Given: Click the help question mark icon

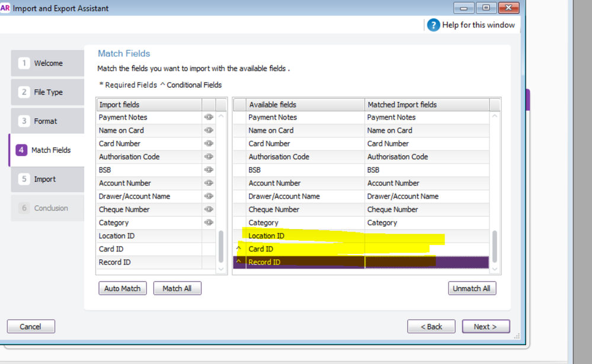Looking at the screenshot, I should pos(433,25).
